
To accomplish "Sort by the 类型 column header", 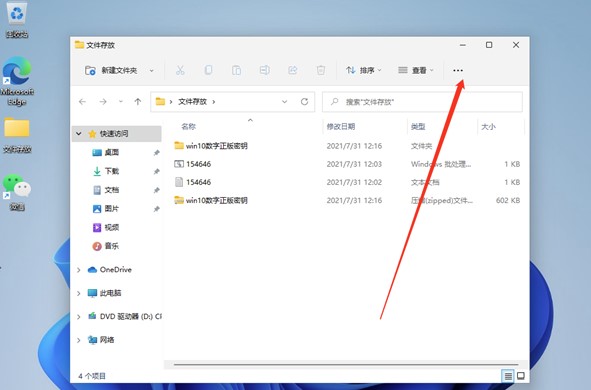I will pos(418,127).
